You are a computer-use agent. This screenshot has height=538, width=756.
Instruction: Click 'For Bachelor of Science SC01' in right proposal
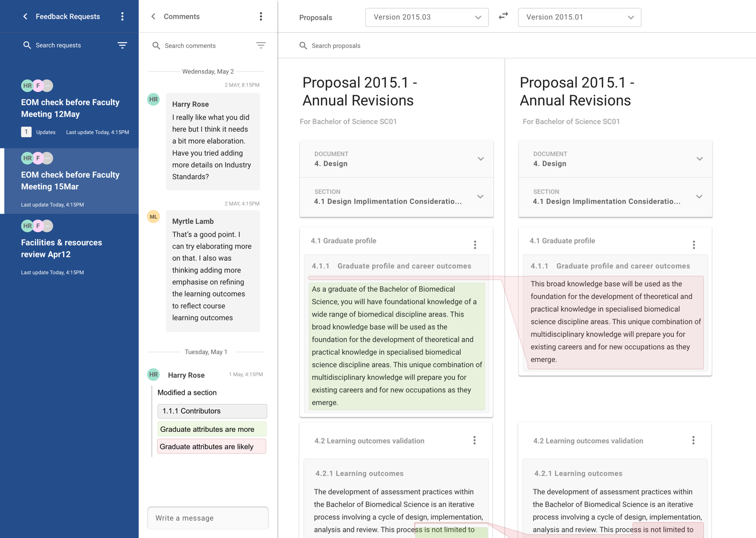[572, 122]
